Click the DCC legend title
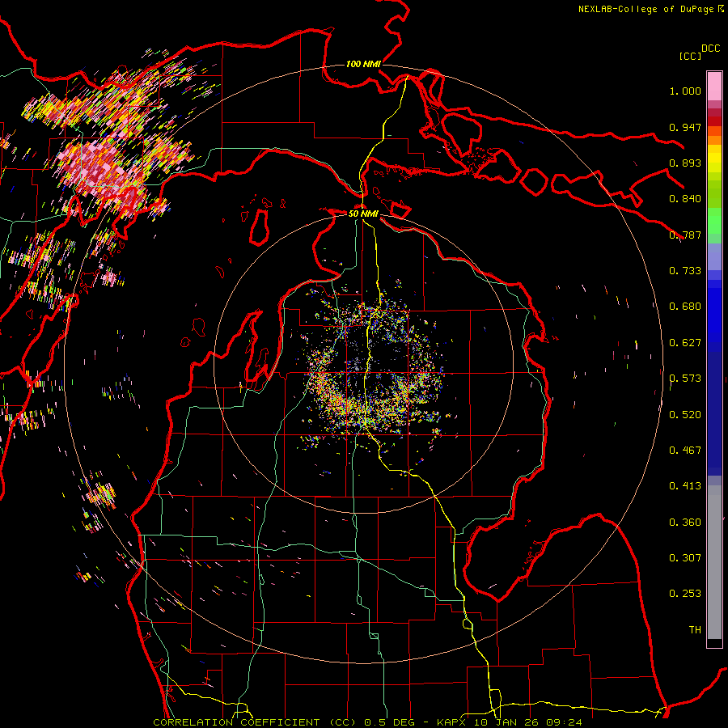 click(x=710, y=49)
